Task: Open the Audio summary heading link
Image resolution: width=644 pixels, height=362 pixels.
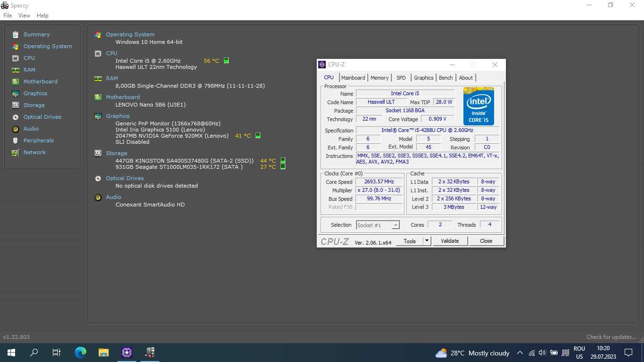Action: click(x=114, y=197)
